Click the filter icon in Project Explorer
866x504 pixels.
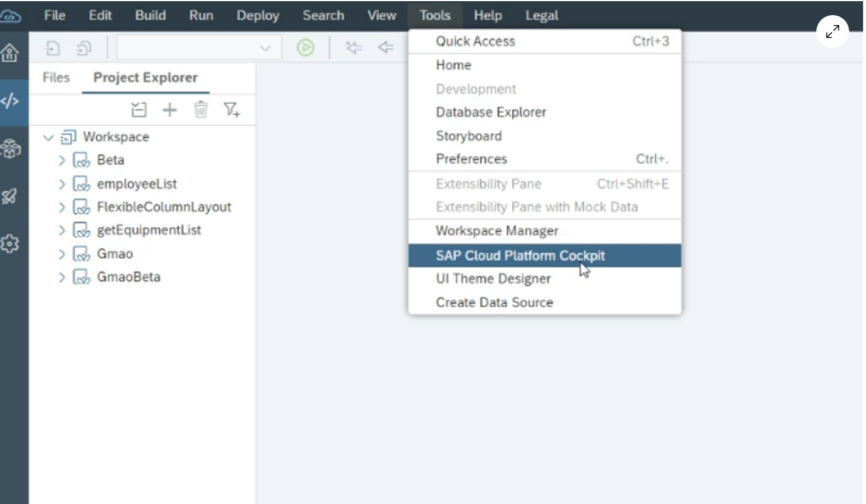tap(232, 110)
